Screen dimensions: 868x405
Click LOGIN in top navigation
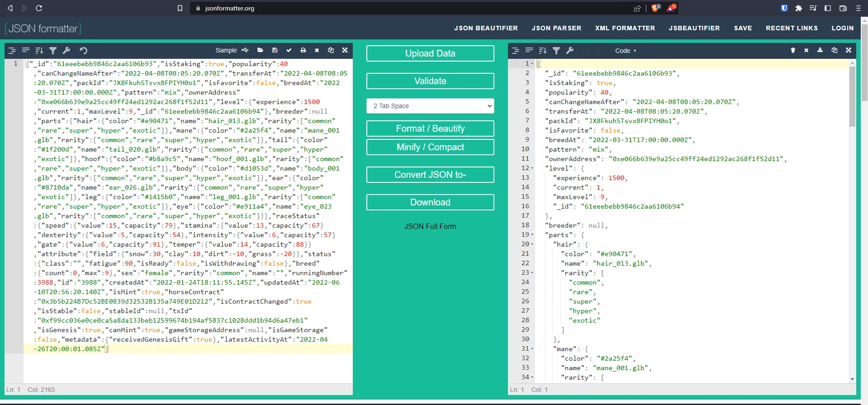843,28
